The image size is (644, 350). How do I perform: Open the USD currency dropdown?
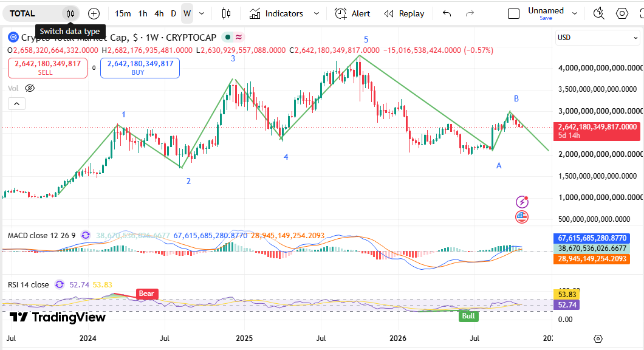[x=598, y=38]
